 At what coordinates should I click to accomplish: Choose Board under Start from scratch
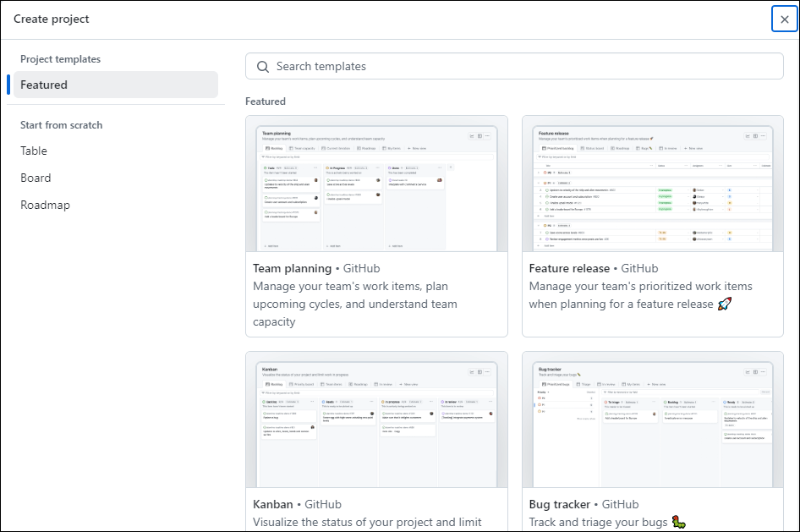point(36,178)
